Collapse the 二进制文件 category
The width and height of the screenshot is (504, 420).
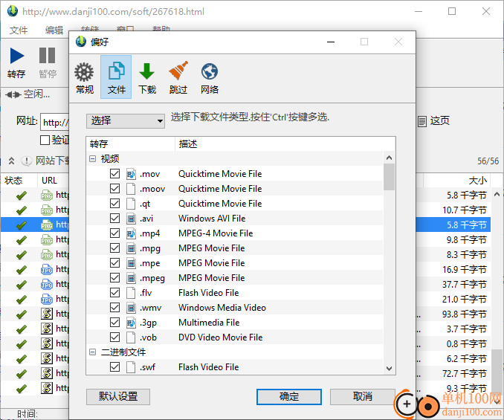coord(93,352)
